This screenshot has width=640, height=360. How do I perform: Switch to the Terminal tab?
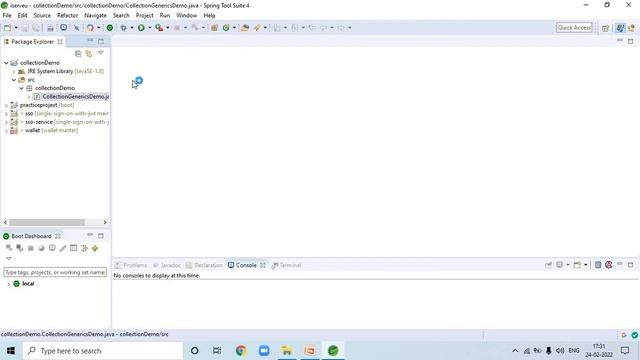(286, 265)
